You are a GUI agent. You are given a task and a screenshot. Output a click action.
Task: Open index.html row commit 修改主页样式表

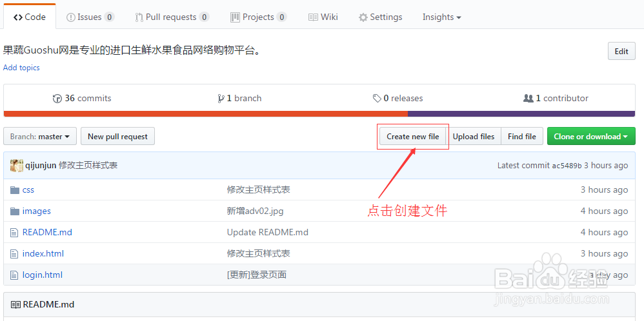tap(258, 254)
